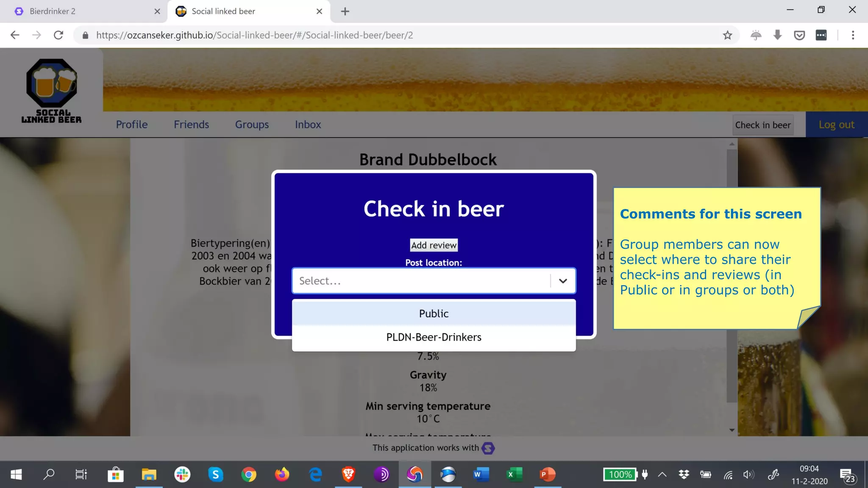This screenshot has width=868, height=488.
Task: Open Windows taskbar search
Action: click(x=49, y=474)
